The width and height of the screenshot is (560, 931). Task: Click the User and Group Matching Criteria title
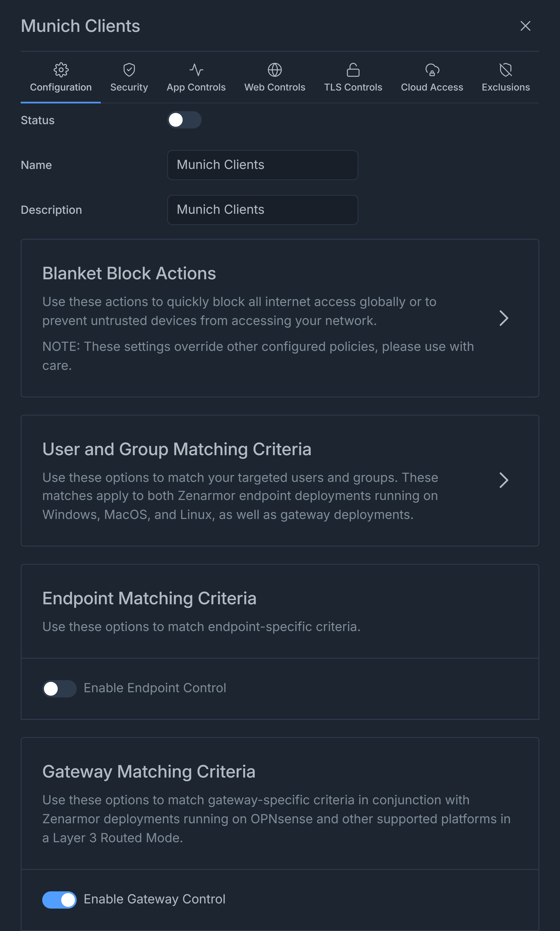point(177,449)
